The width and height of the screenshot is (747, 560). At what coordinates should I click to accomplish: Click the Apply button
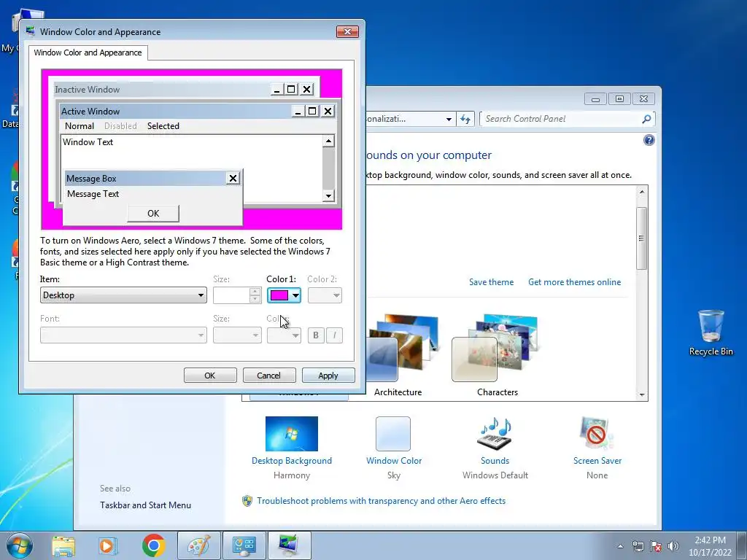328,376
